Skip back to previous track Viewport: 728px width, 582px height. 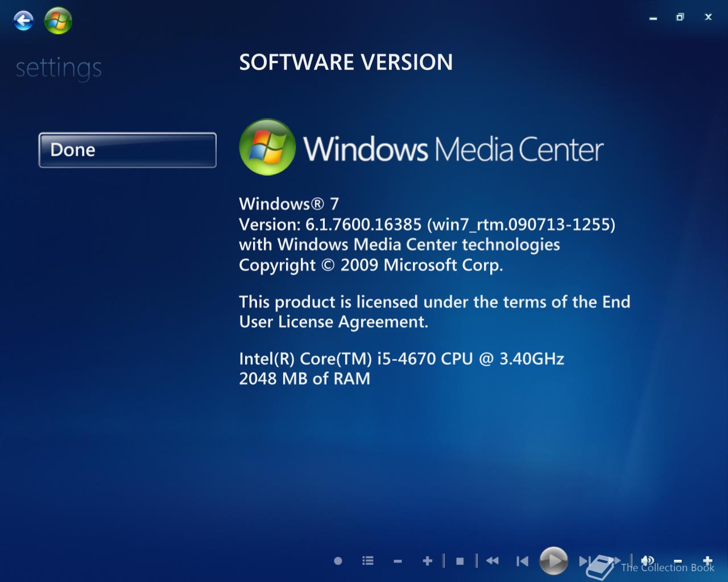pyautogui.click(x=522, y=562)
